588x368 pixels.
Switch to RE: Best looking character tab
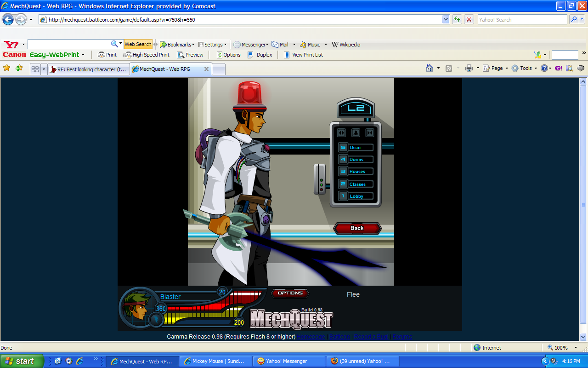(x=89, y=69)
